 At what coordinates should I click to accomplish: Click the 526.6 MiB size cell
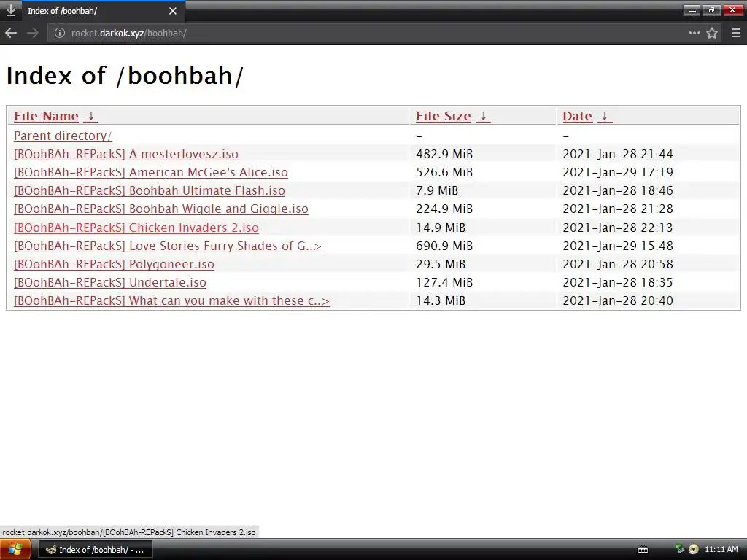444,172
